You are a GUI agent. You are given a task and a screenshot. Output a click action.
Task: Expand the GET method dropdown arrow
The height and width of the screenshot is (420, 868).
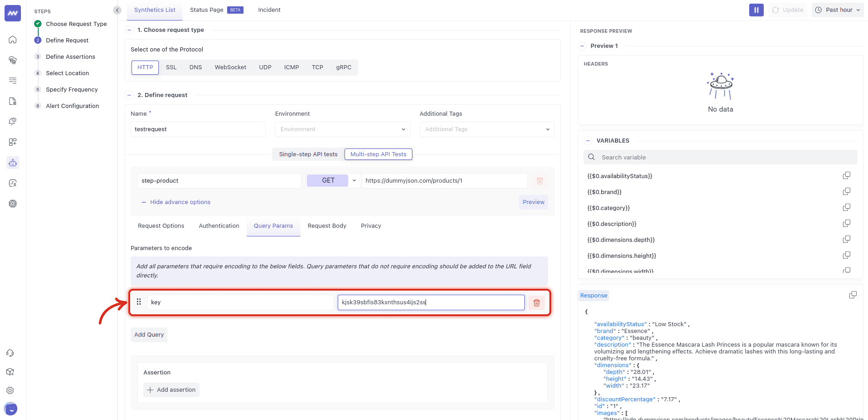354,180
